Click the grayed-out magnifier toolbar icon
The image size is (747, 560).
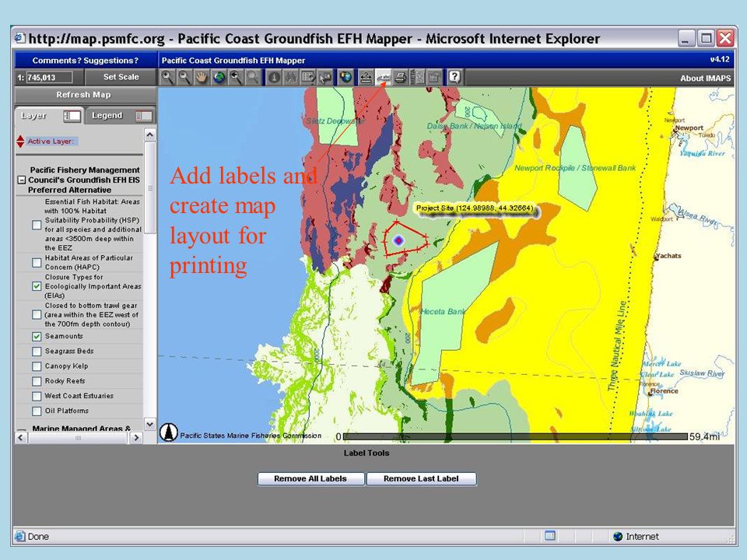(x=253, y=77)
